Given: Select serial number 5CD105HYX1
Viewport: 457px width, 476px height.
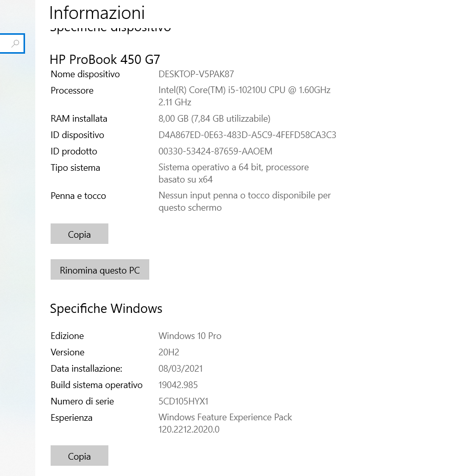Looking at the screenshot, I should pos(184,401).
